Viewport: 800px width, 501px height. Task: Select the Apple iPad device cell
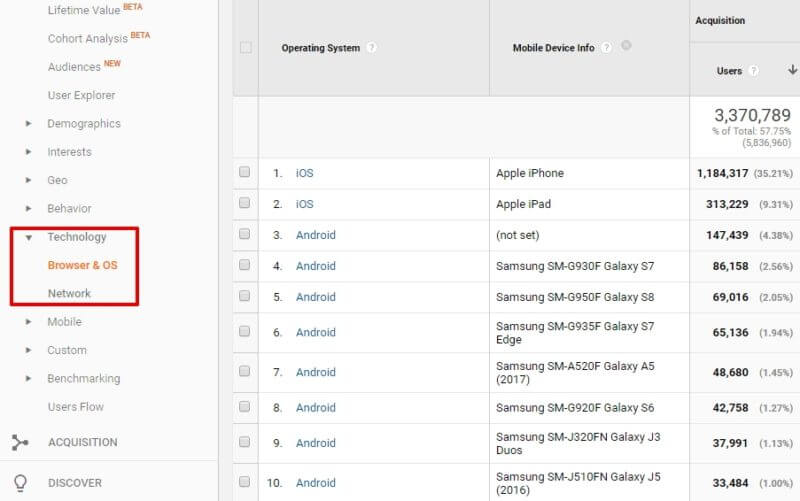tap(523, 204)
